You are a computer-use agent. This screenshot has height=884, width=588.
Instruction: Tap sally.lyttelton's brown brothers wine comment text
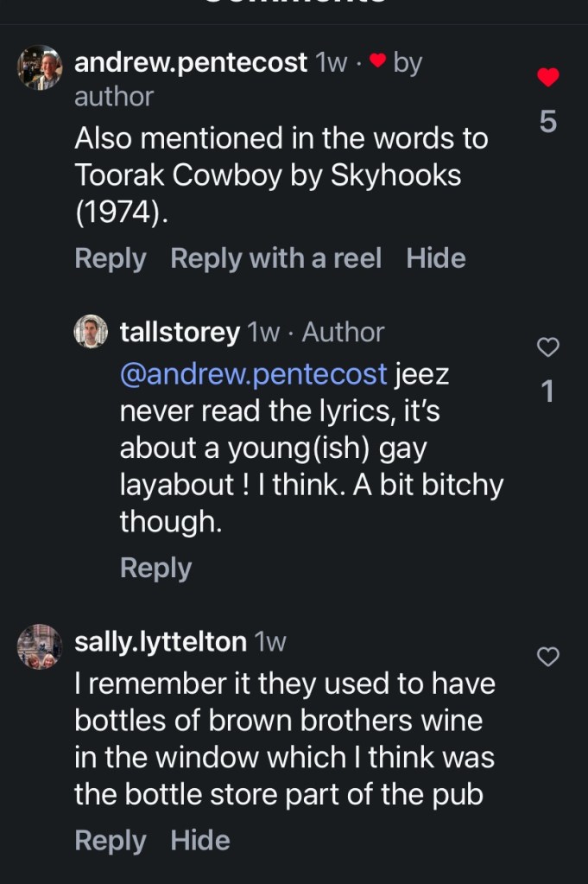(x=285, y=739)
